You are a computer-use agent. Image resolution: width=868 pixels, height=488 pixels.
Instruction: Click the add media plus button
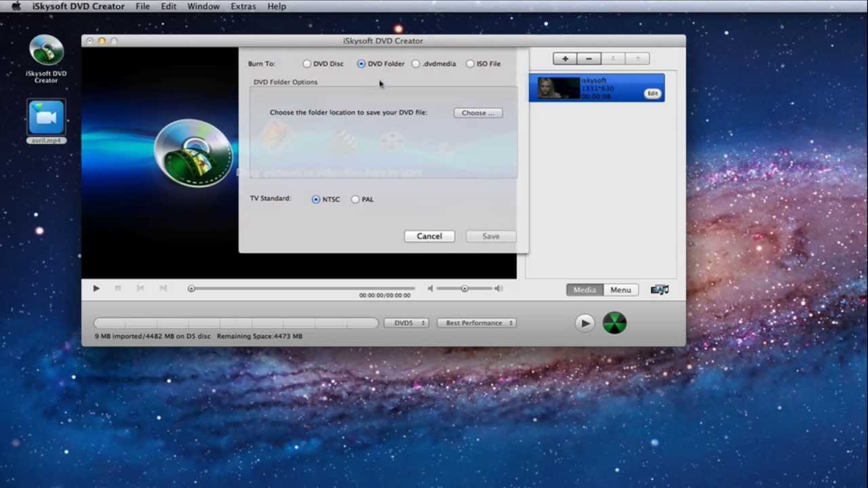tap(565, 59)
